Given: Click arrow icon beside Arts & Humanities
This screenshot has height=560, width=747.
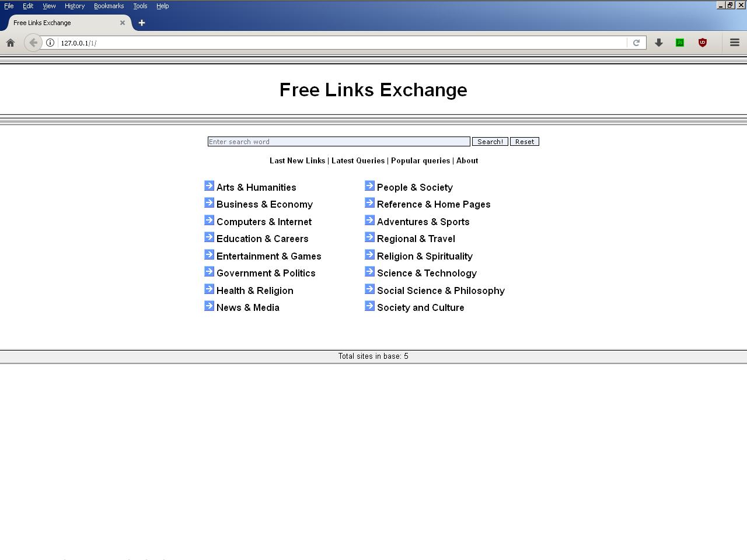Looking at the screenshot, I should pos(210,186).
